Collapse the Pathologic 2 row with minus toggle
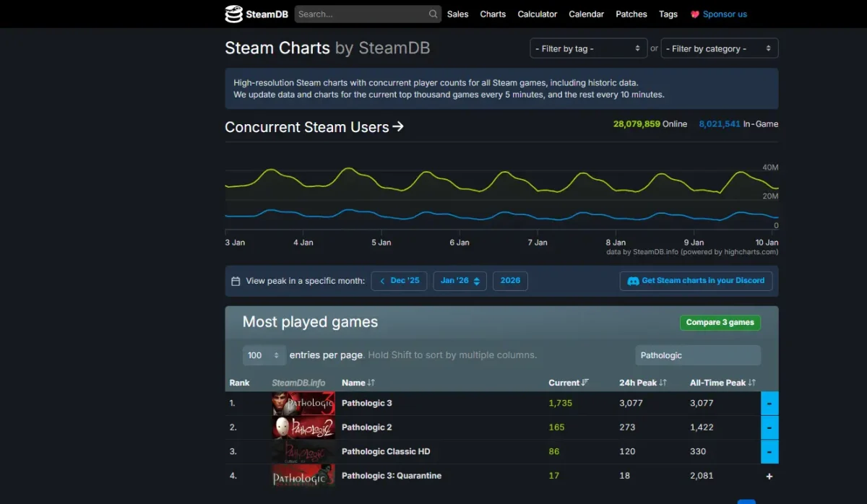Viewport: 867px width, 504px height. click(x=769, y=427)
